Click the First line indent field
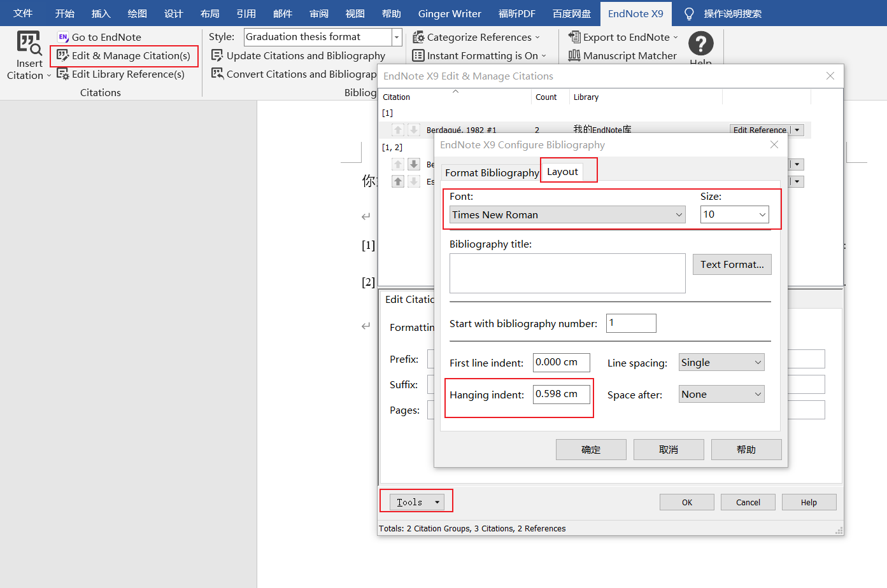This screenshot has height=588, width=887. click(x=562, y=363)
